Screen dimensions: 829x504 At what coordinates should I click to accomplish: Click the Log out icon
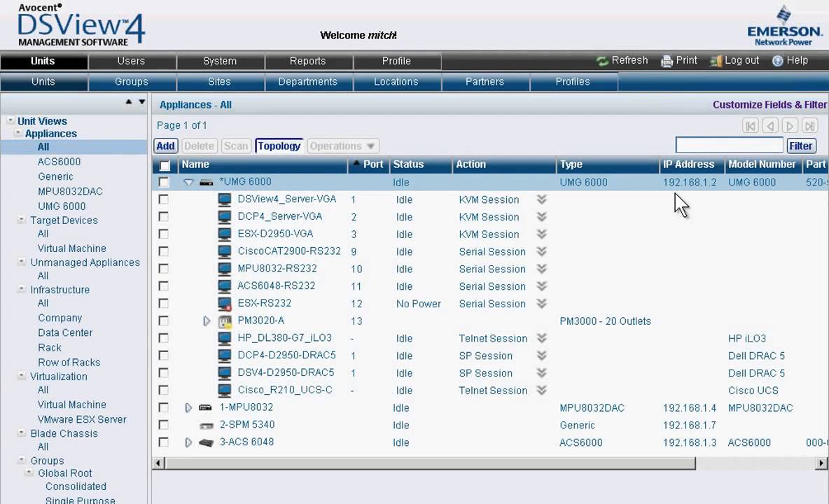(716, 62)
